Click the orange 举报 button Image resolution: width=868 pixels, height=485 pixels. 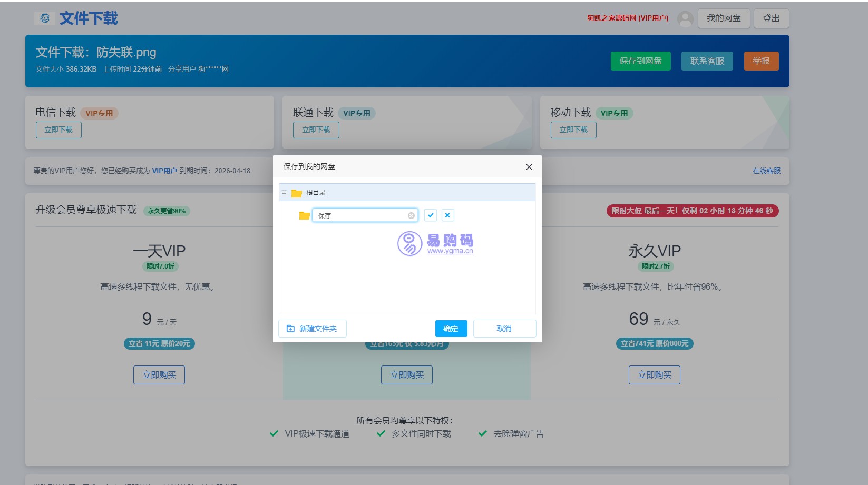click(761, 61)
